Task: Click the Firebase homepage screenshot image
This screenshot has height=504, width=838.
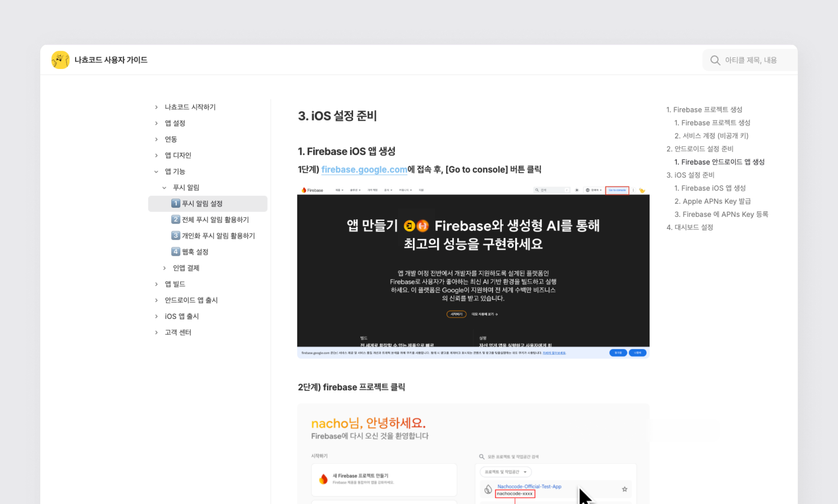Action: 473,271
